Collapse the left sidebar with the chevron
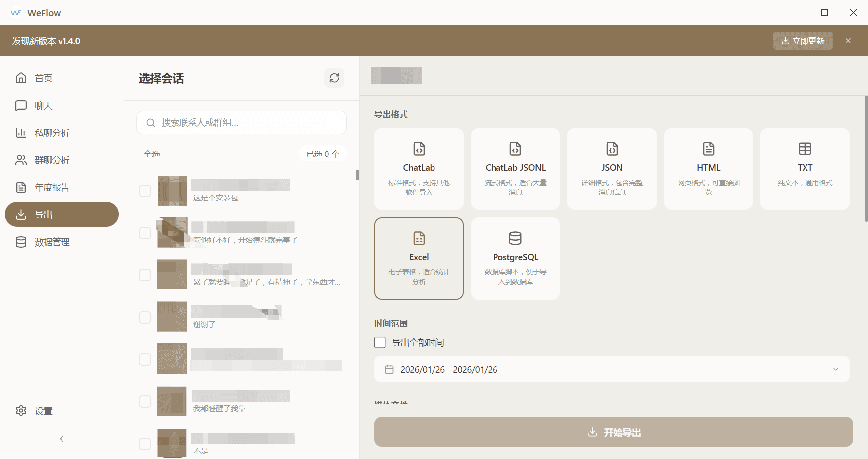This screenshot has width=868, height=459. click(x=62, y=439)
